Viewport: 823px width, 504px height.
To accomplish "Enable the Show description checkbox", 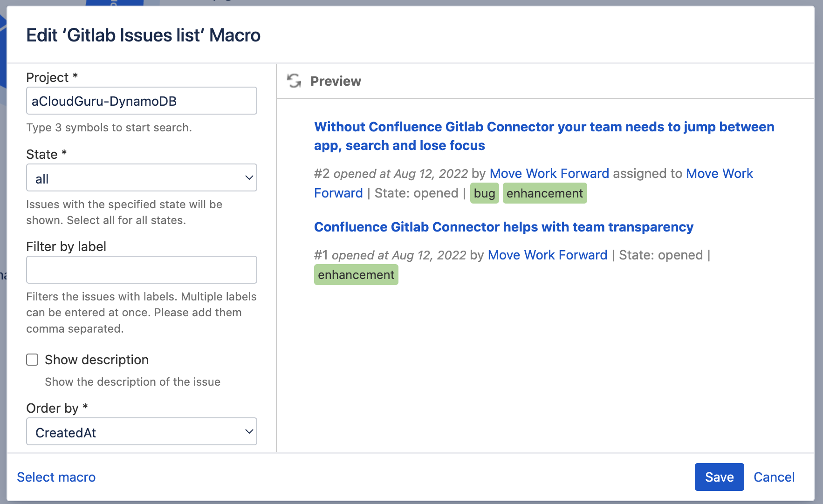I will [x=32, y=359].
